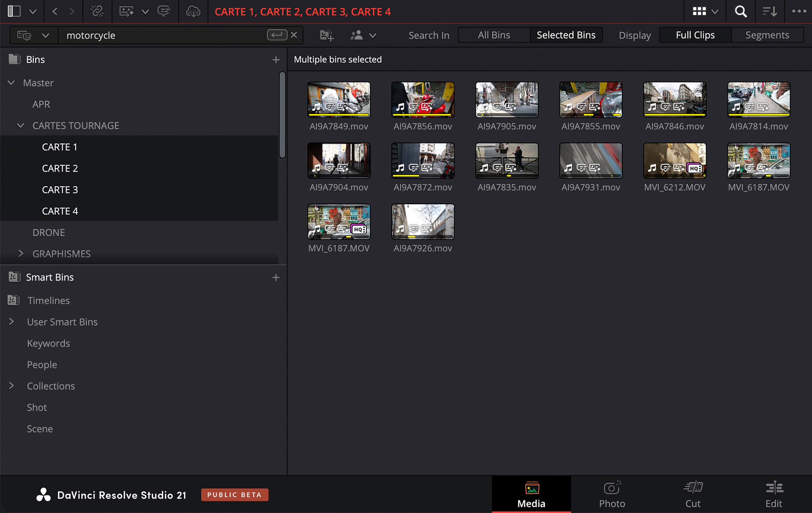Click the link clips icon in toolbar
The image size is (812, 513).
97,11
